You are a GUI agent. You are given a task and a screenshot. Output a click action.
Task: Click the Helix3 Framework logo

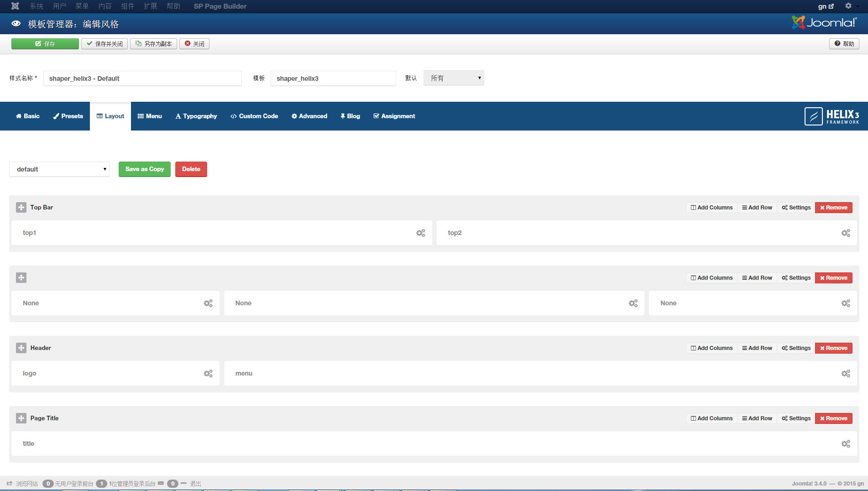point(831,116)
